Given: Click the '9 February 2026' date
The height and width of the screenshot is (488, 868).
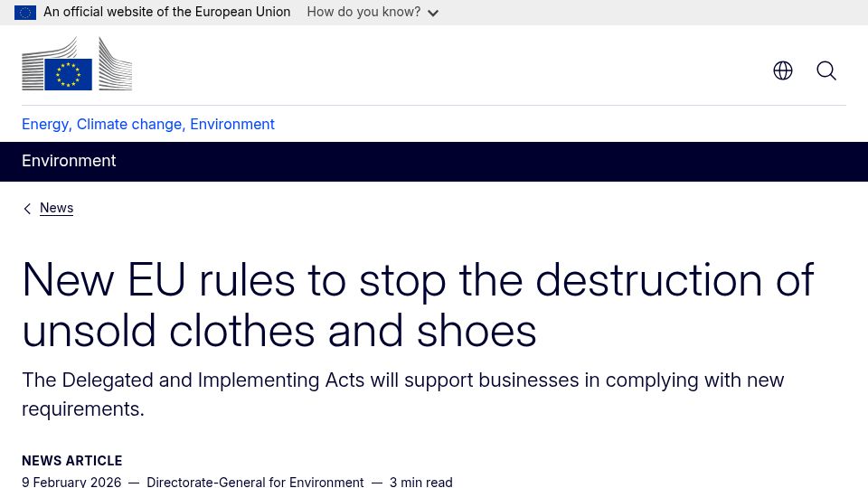Looking at the screenshot, I should [71, 482].
